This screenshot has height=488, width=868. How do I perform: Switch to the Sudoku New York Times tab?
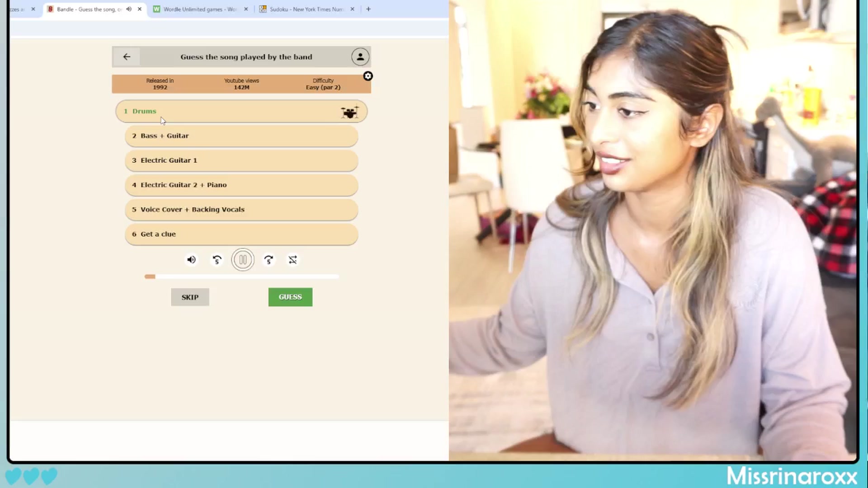[307, 9]
